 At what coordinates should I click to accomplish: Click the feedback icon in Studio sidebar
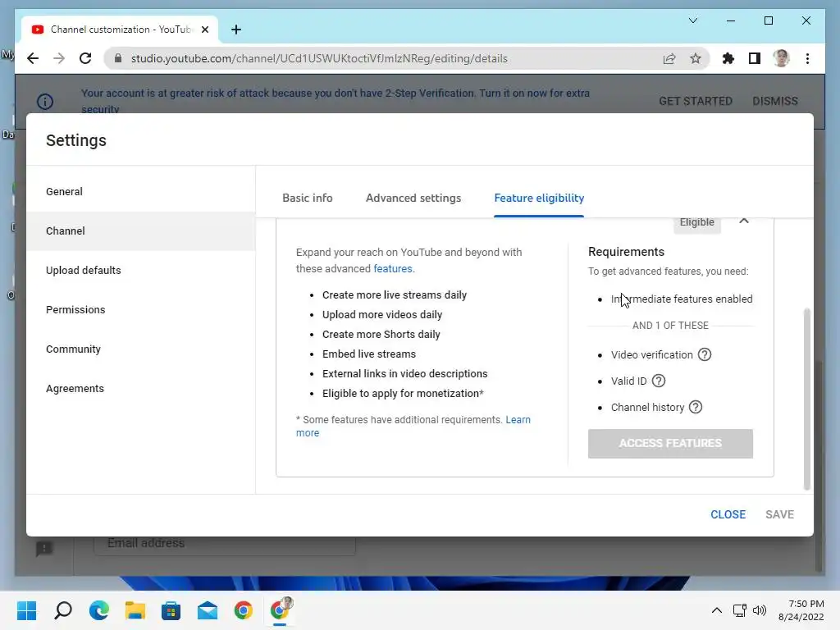pos(44,548)
